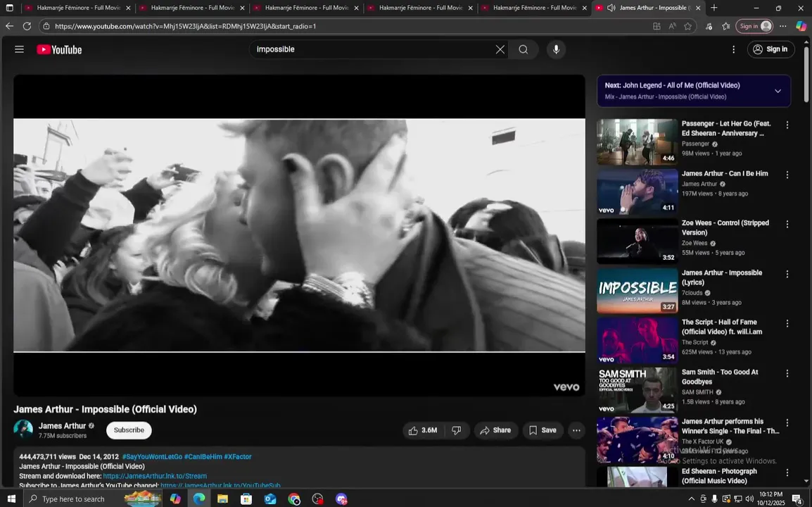Open options for Sam Smith - Too Good At Goodbyes

pyautogui.click(x=787, y=373)
